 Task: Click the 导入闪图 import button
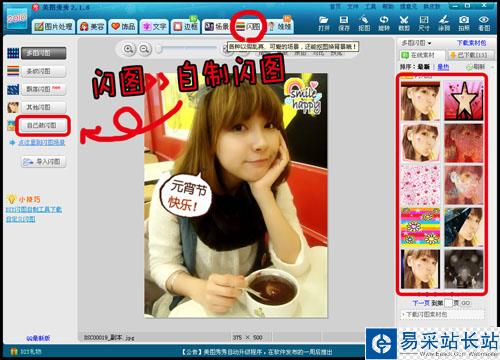point(43,162)
